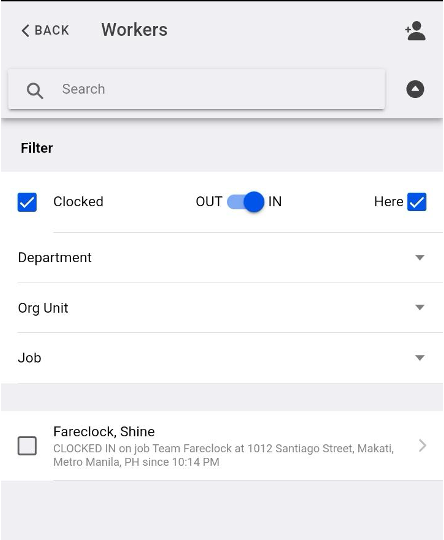Go BACK to previous screen

pyautogui.click(x=45, y=31)
